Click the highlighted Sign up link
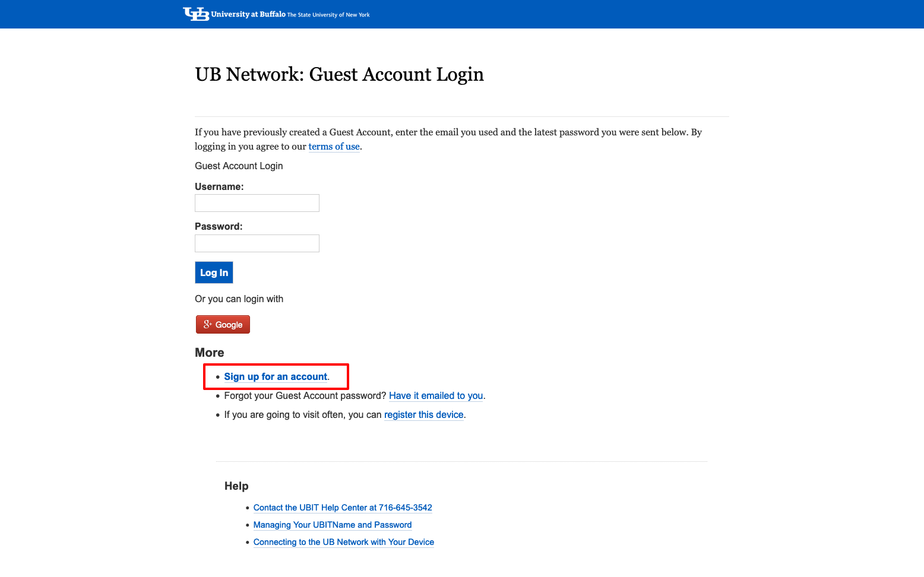The height and width of the screenshot is (577, 924). click(x=276, y=376)
